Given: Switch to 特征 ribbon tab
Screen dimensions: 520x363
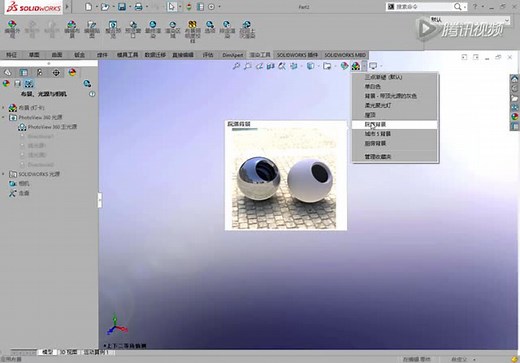Looking at the screenshot, I should tap(11, 55).
